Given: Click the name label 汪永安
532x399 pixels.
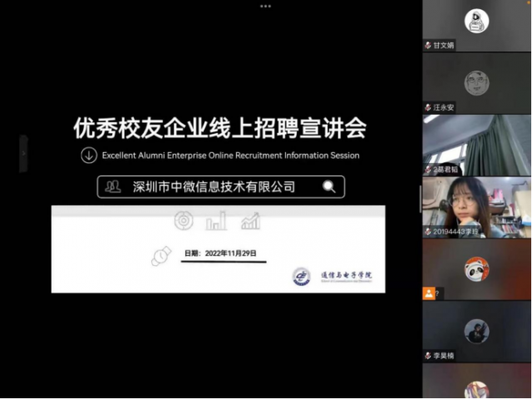Looking at the screenshot, I should (443, 107).
